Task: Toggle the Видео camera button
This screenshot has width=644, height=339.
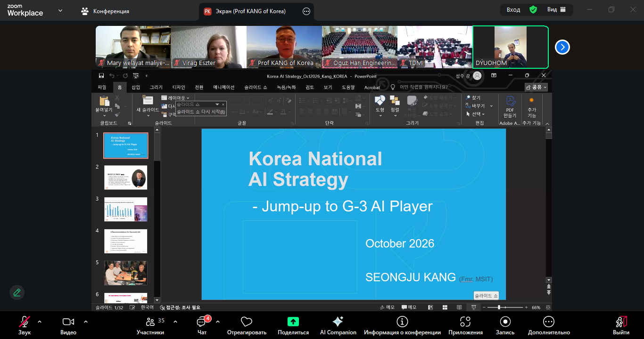Action: point(68,325)
